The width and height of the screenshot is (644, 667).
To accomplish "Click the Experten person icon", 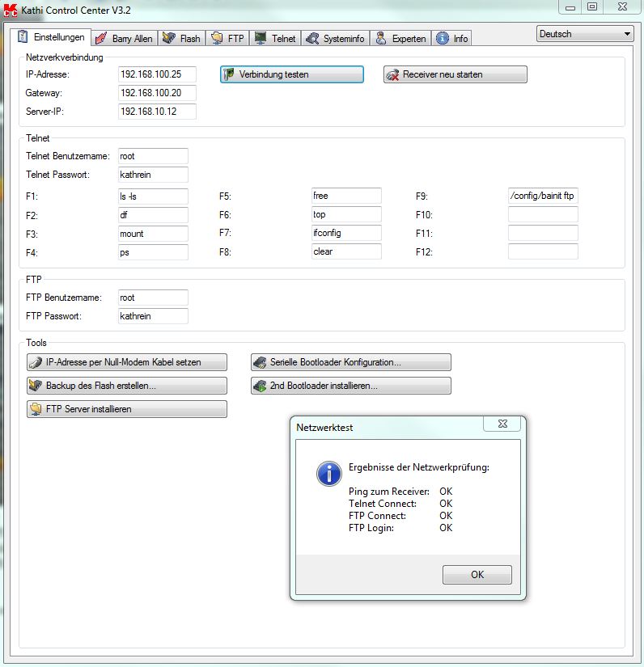I will [x=381, y=38].
